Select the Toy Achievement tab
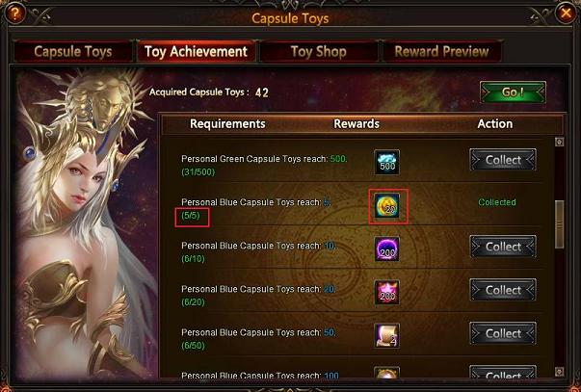581x392 pixels. point(196,51)
